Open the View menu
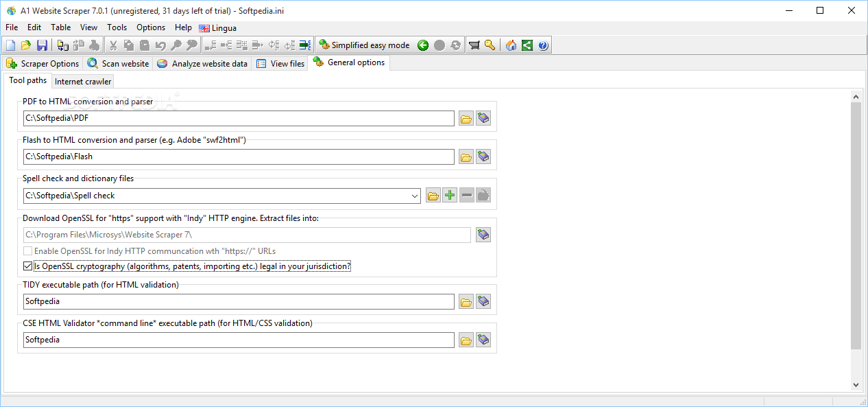The height and width of the screenshot is (407, 868). pos(88,27)
